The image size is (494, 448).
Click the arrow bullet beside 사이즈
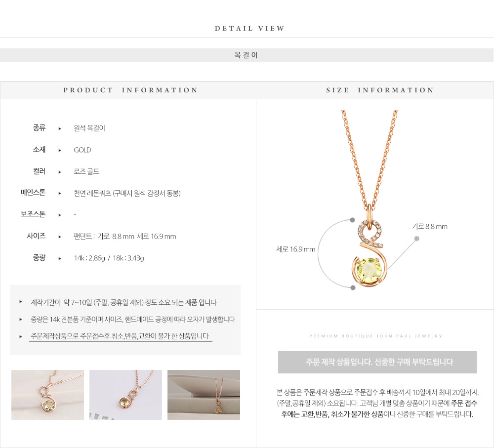(60, 237)
